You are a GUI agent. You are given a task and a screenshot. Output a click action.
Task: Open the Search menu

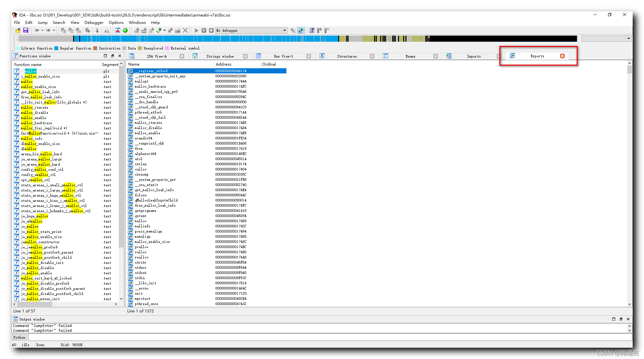click(x=59, y=23)
